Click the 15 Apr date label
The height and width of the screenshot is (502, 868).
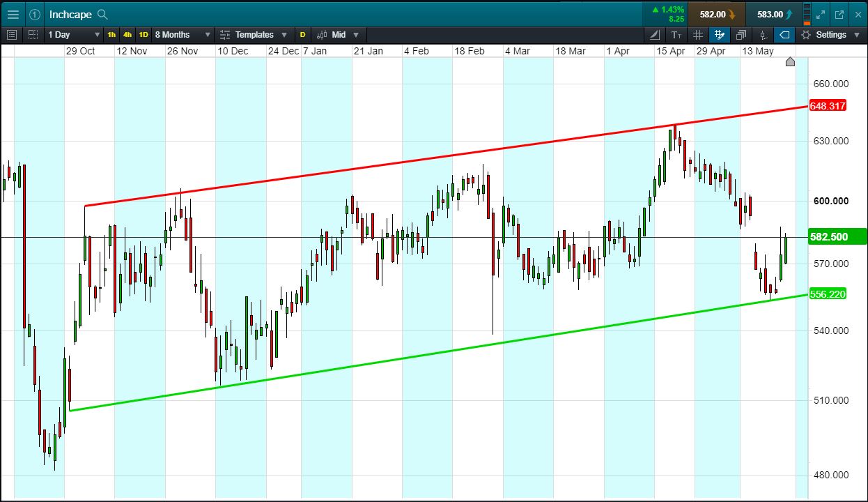(670, 51)
